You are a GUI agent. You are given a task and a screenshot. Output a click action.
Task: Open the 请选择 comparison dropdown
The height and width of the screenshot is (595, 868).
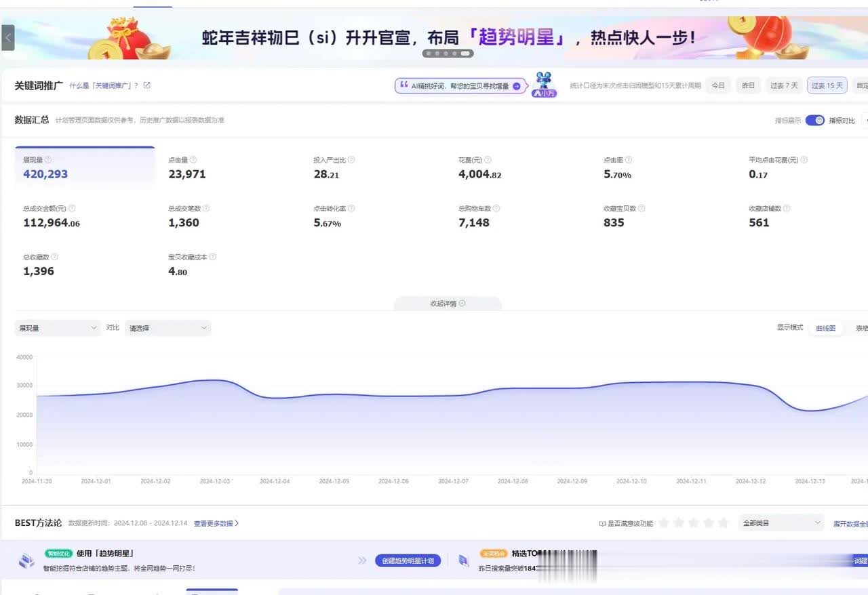coord(168,328)
